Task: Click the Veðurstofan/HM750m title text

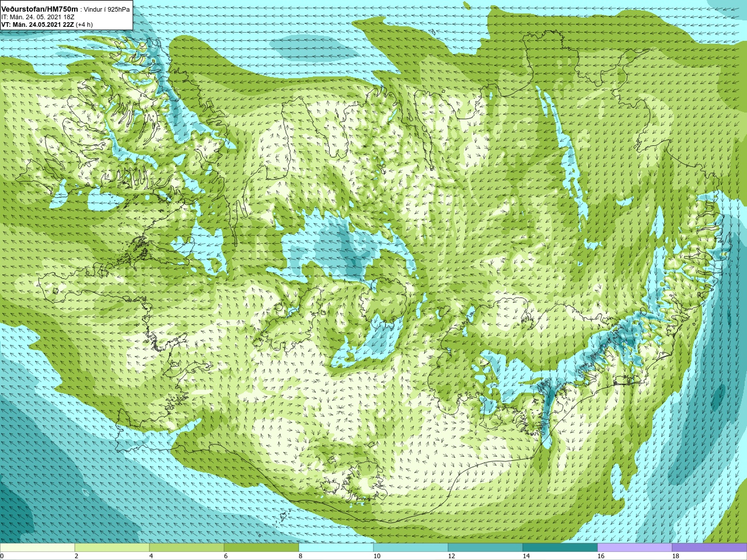Action: (40, 9)
